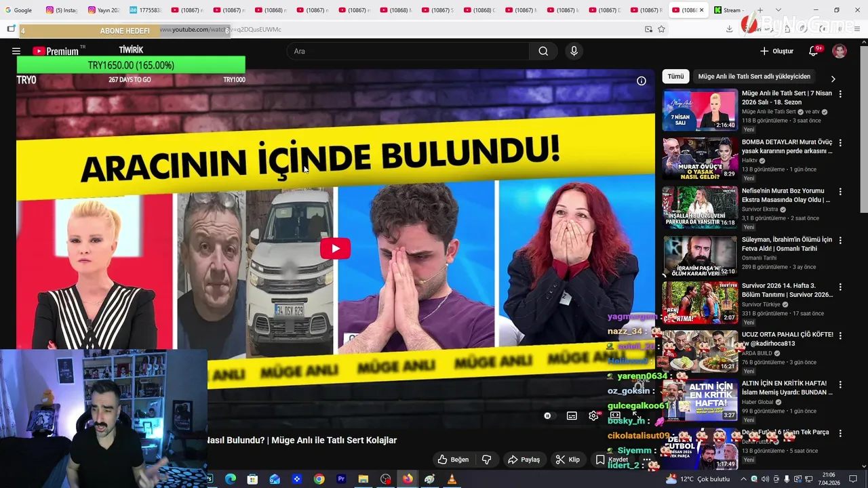Open options menu for Nefise'nin Murat Boz video
Image resolution: width=868 pixels, height=488 pixels.
tap(840, 192)
